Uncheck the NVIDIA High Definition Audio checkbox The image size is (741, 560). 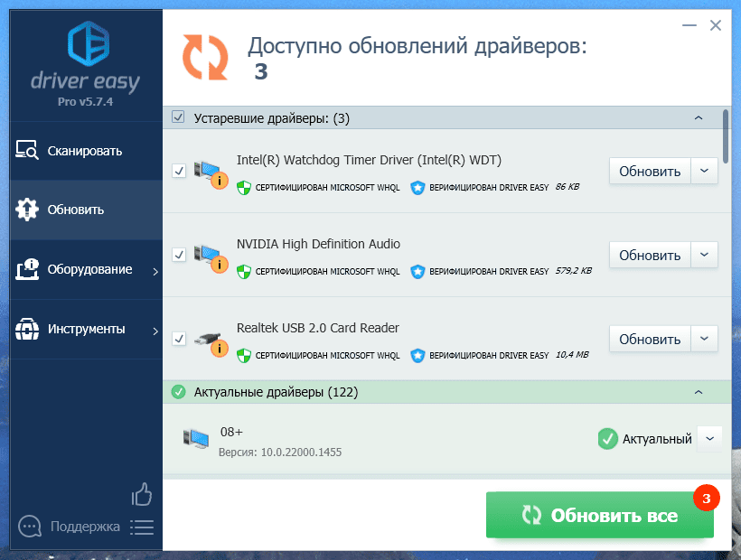click(x=179, y=256)
